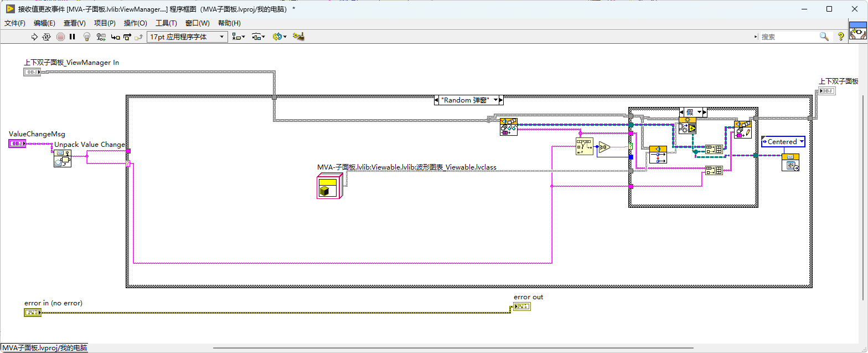This screenshot has height=353, width=868.
Task: Select the error in (no error) terminal
Action: click(33, 313)
